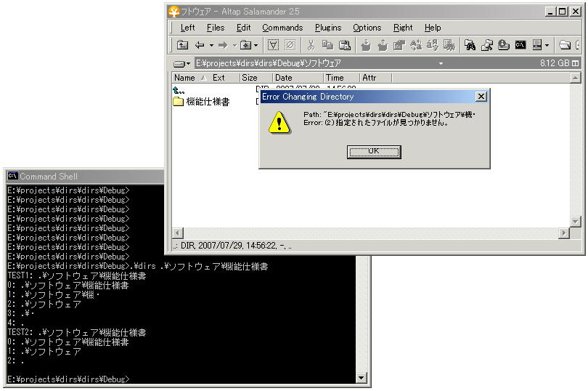Screen dimensions: 588x391
Task: Click the file panel scroll up arrow
Action: (x=575, y=78)
